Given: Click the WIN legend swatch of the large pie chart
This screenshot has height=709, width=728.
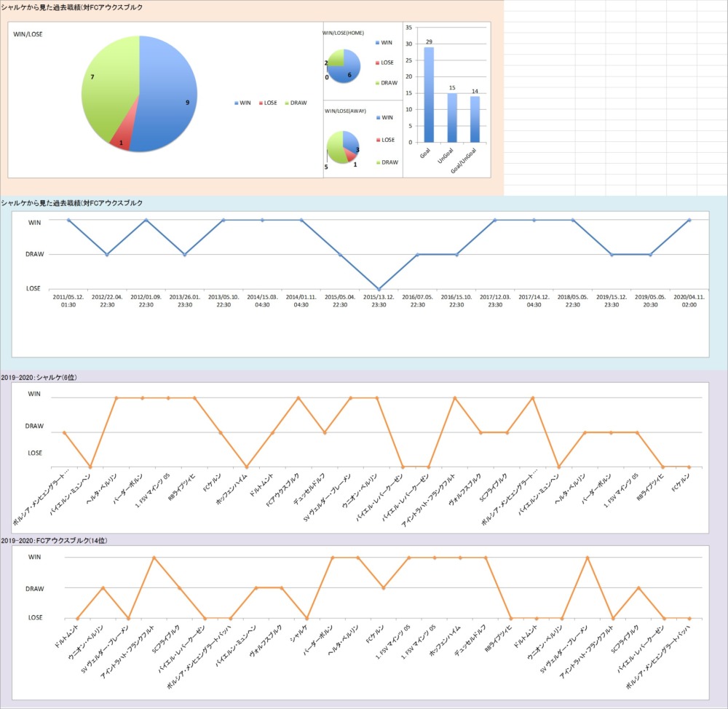Looking at the screenshot, I should [236, 103].
